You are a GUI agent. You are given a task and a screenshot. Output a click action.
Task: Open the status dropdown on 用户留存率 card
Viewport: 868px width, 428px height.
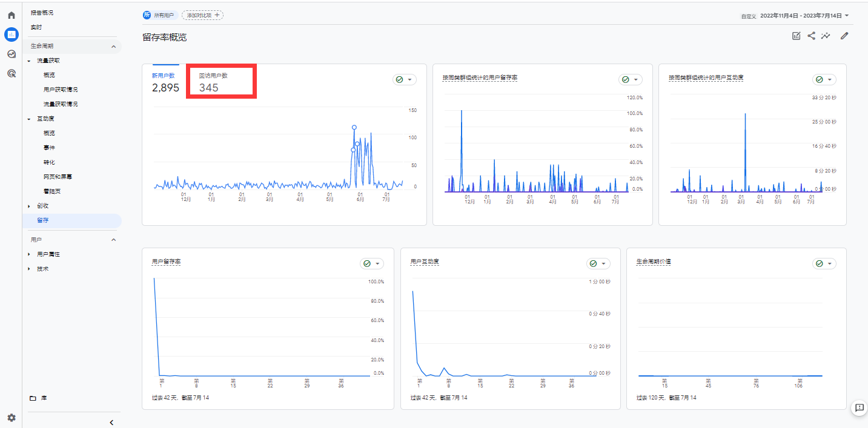click(371, 263)
